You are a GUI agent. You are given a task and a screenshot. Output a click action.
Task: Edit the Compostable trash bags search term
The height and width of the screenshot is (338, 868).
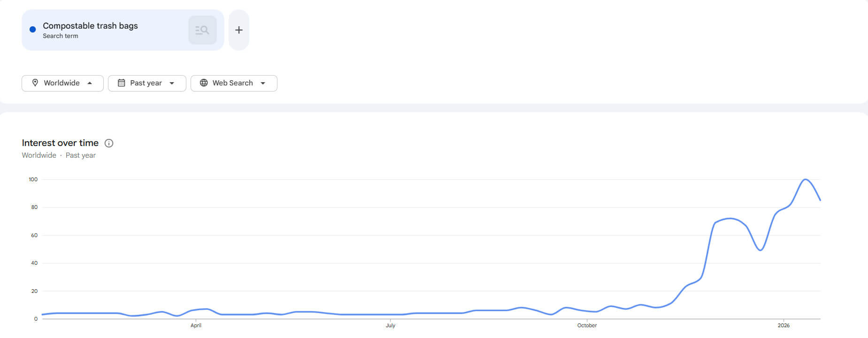click(90, 26)
